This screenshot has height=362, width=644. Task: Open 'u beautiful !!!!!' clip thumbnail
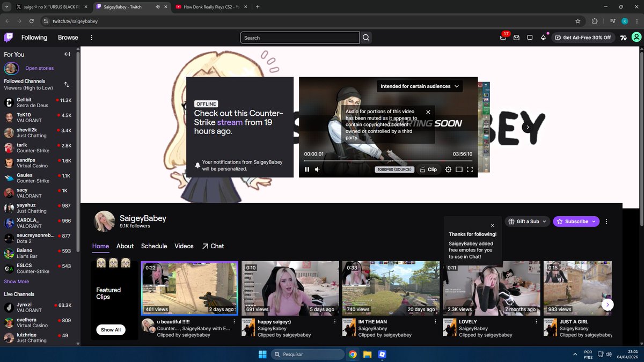tap(189, 289)
